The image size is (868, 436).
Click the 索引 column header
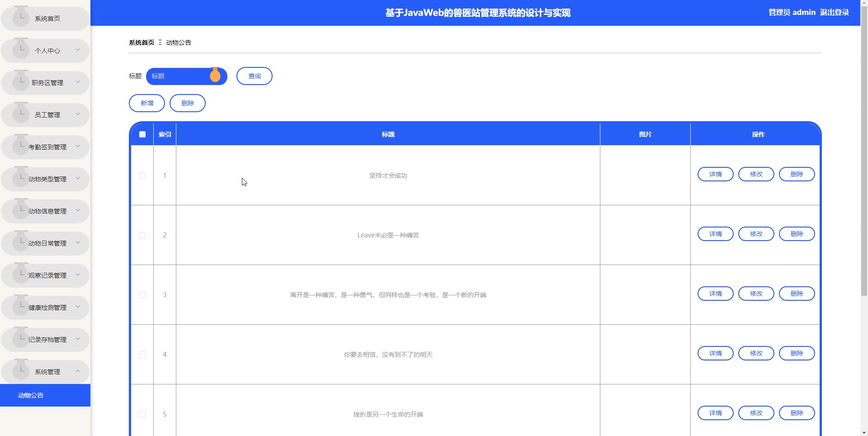[165, 134]
